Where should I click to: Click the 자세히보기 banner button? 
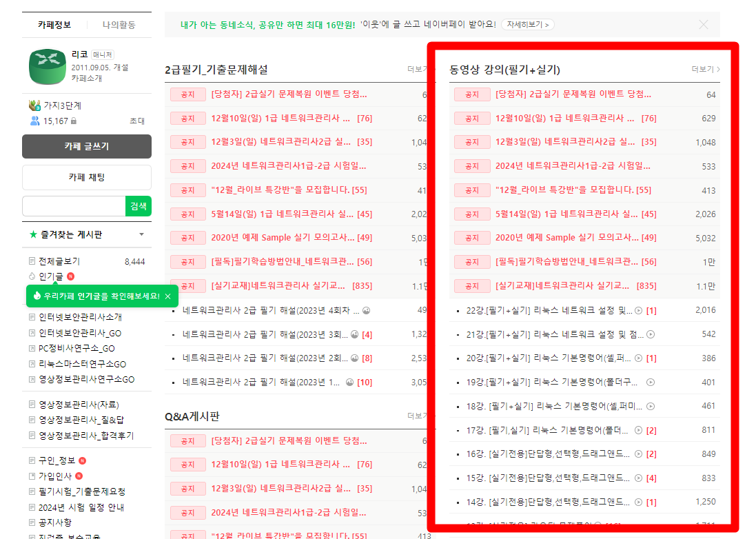[x=527, y=25]
